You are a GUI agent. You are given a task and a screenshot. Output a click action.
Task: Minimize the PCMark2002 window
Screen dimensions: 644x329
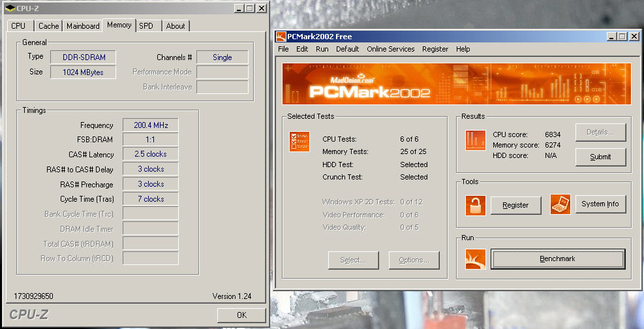click(x=613, y=37)
